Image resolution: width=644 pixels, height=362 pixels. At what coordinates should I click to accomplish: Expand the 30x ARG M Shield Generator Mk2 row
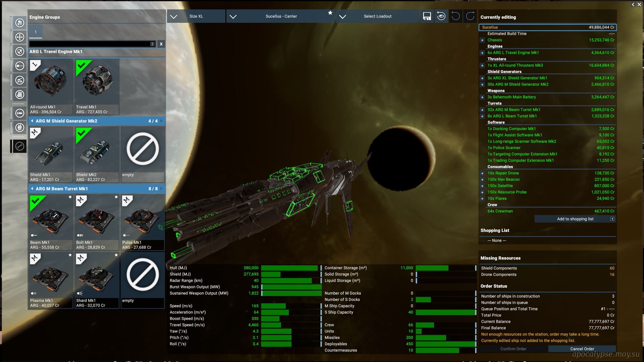click(x=482, y=85)
